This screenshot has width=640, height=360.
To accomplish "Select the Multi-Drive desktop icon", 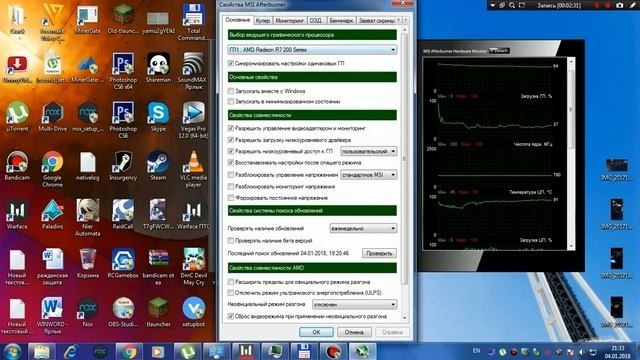I will point(52,117).
